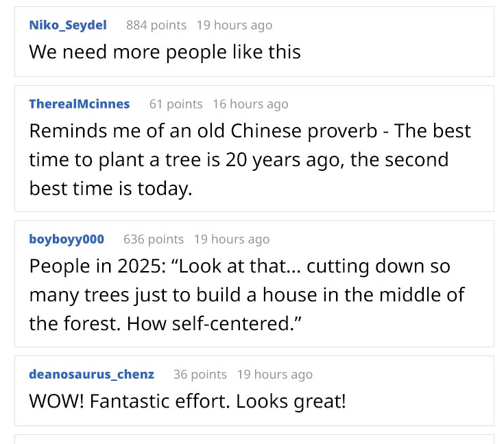Select the "People in 2025" comment text
The height and width of the screenshot is (444, 504).
(247, 294)
